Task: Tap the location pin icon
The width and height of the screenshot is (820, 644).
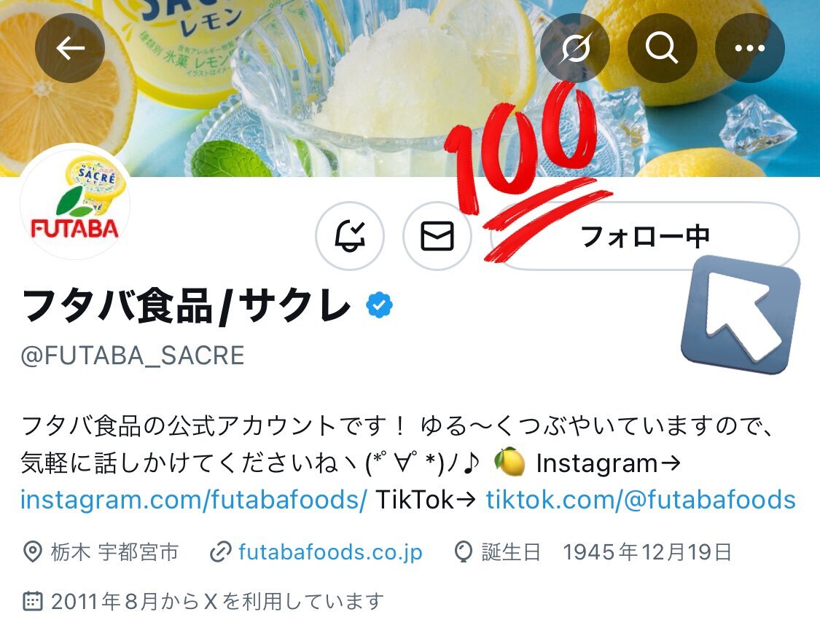Action: tap(32, 552)
